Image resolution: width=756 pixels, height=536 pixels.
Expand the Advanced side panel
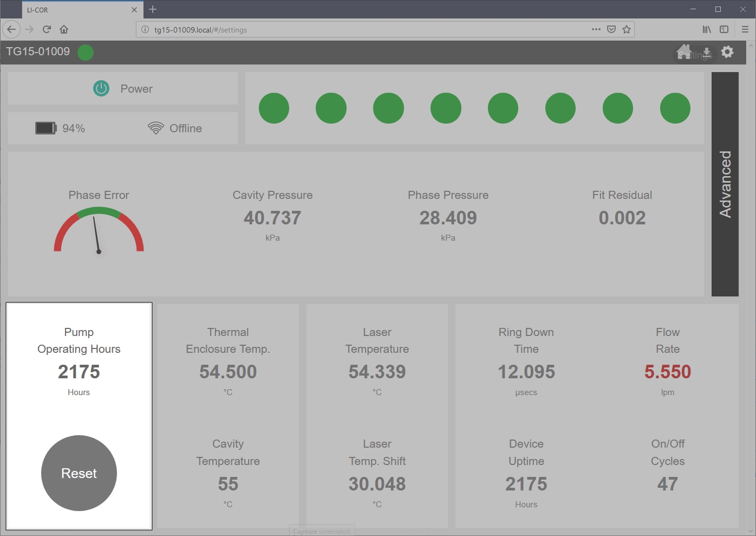point(725,184)
